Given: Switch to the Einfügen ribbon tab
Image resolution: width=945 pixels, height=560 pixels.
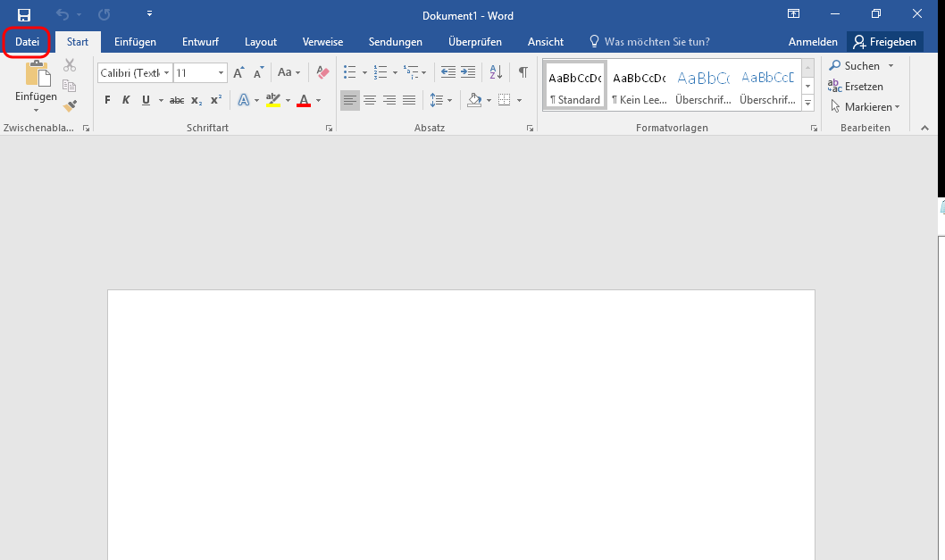Looking at the screenshot, I should 135,42.
